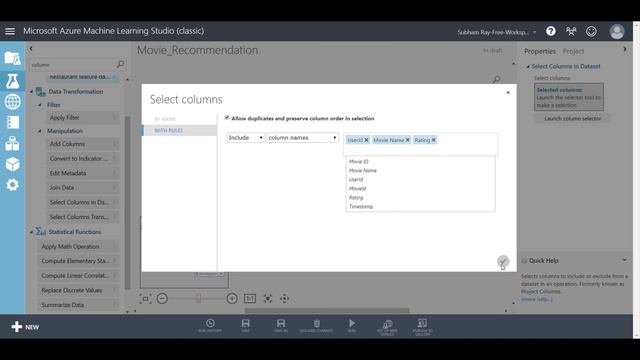Click the zoom in plus icon
This screenshot has width=640, height=360.
(232, 298)
